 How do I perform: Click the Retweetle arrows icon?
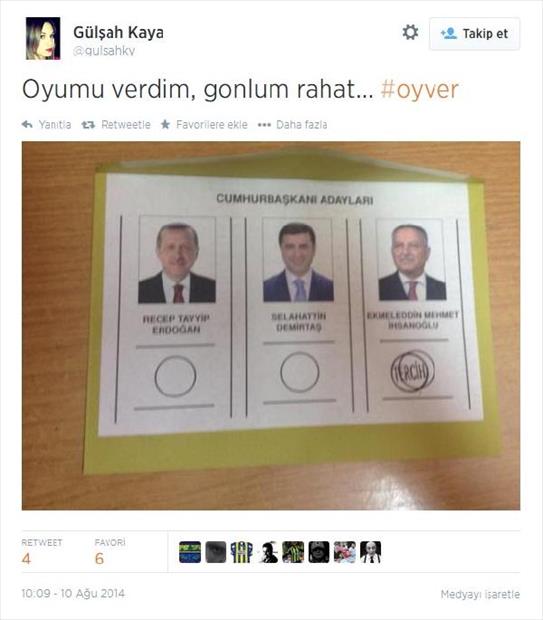88,125
